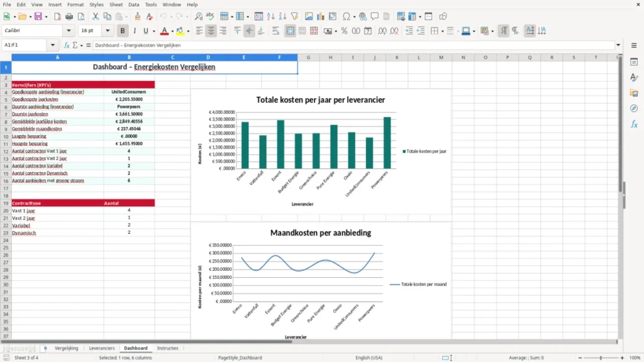644x362 pixels.
Task: Click the zoom slider handle
Action: pyautogui.click(x=601, y=358)
